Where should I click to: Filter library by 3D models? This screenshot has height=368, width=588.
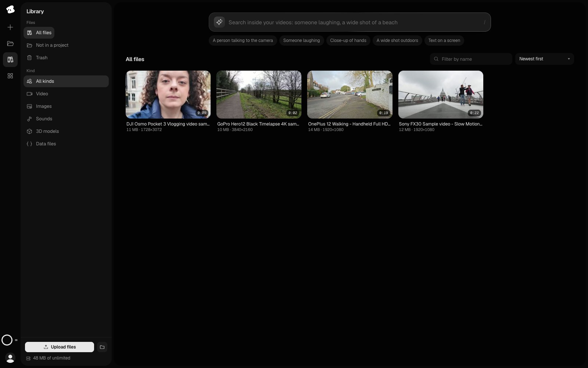[66, 131]
